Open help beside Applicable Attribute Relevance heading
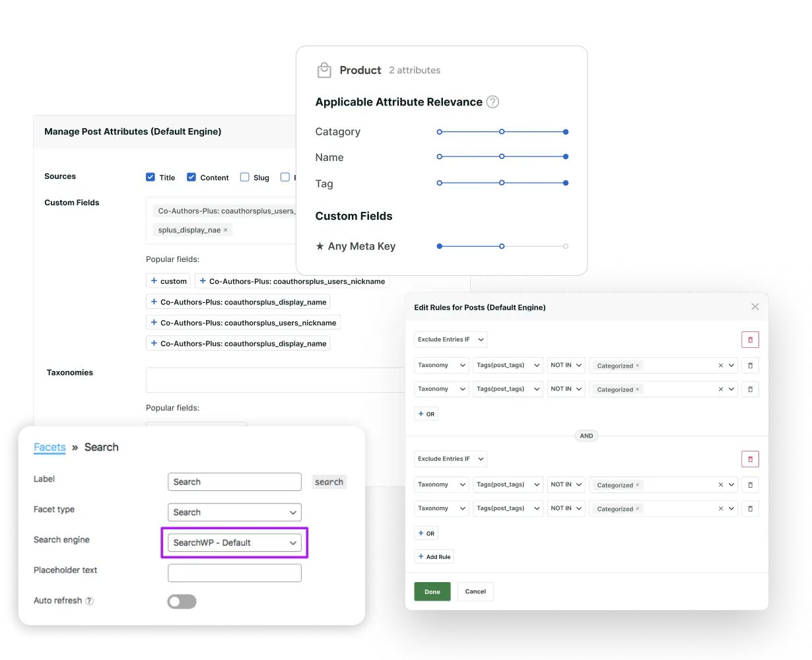812x660 pixels. (x=492, y=102)
